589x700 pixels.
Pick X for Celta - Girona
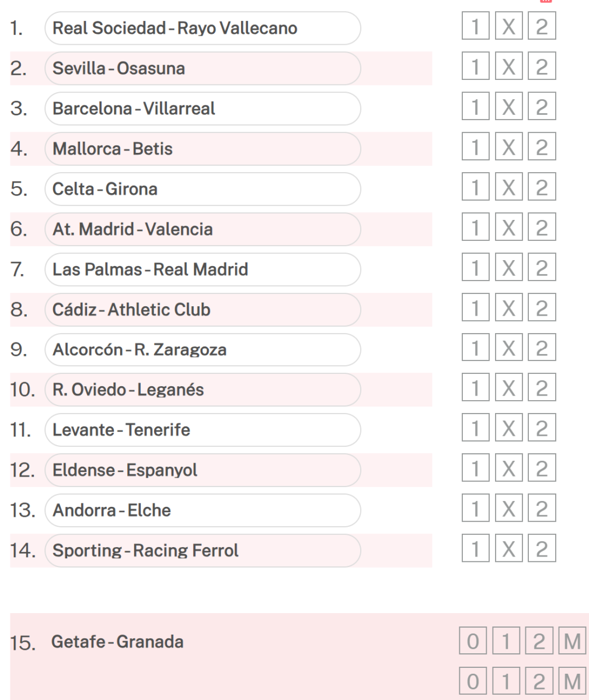pyautogui.click(x=508, y=189)
